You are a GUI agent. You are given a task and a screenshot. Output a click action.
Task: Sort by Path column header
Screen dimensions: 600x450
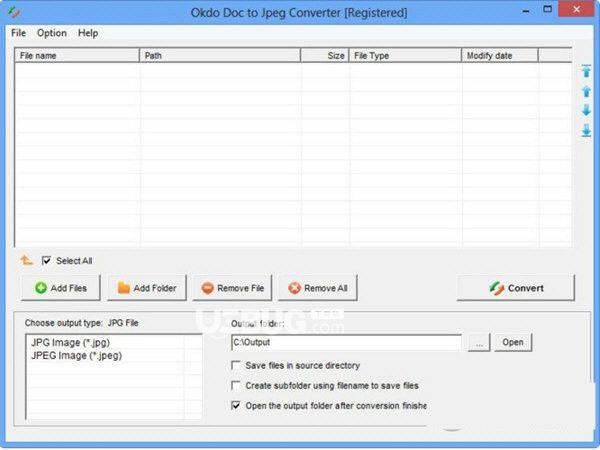coord(220,55)
